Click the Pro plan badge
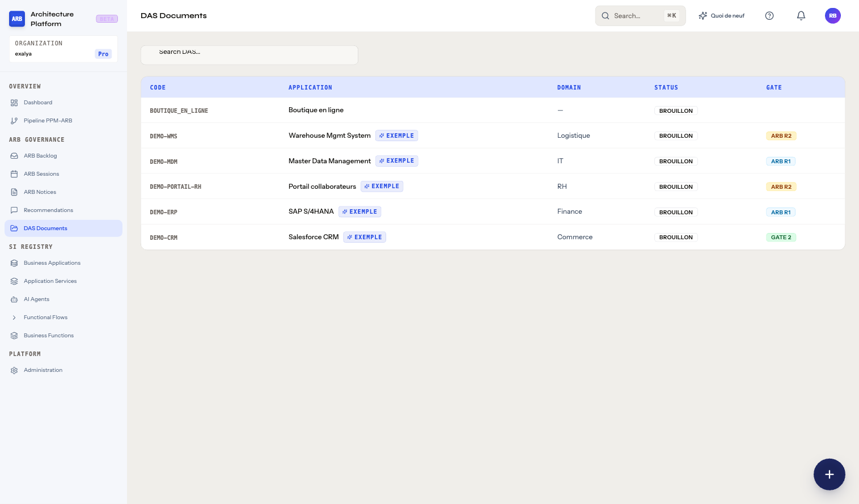The image size is (859, 504). (103, 54)
